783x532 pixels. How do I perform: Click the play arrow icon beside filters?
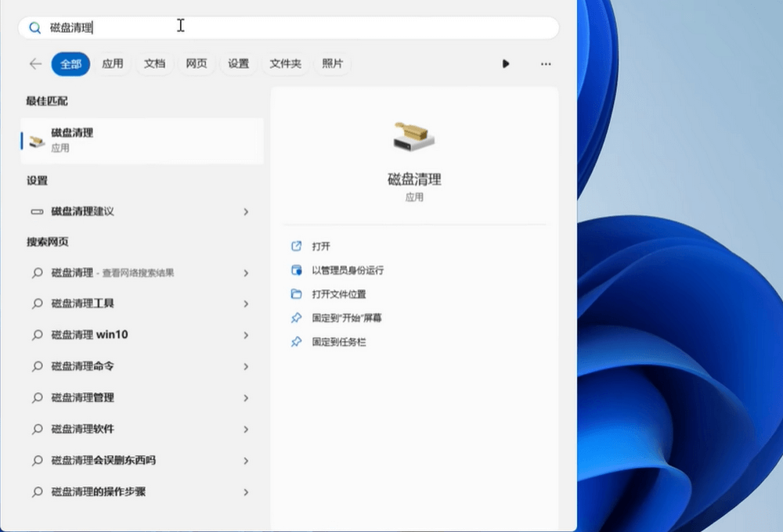pos(506,64)
